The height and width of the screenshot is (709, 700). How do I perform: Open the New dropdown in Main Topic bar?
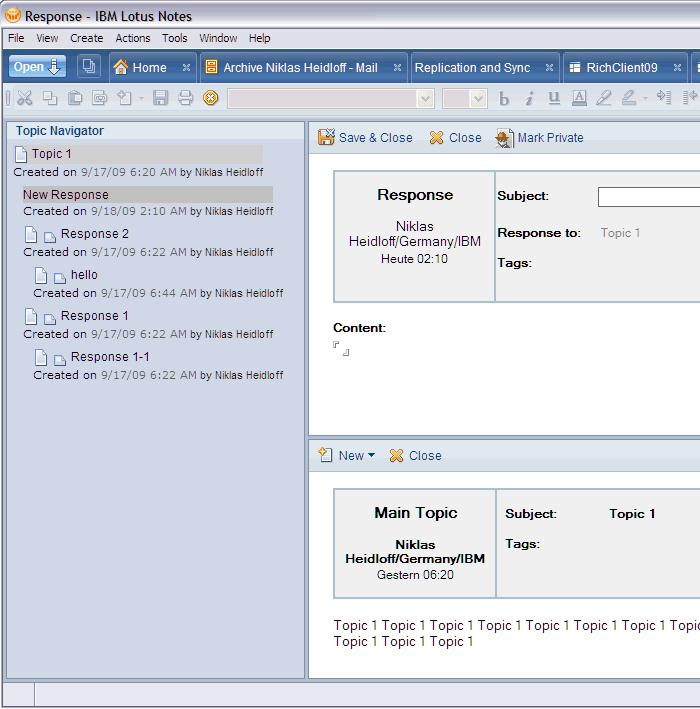[x=347, y=455]
